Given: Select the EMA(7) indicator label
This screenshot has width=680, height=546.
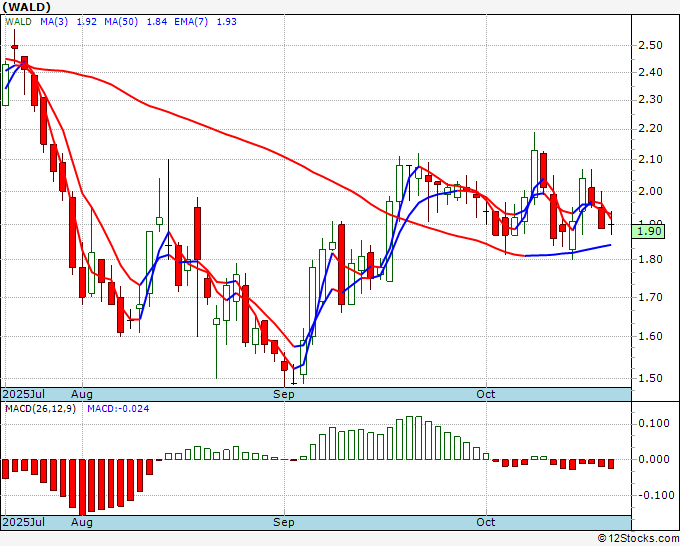Looking at the screenshot, I should (x=191, y=22).
